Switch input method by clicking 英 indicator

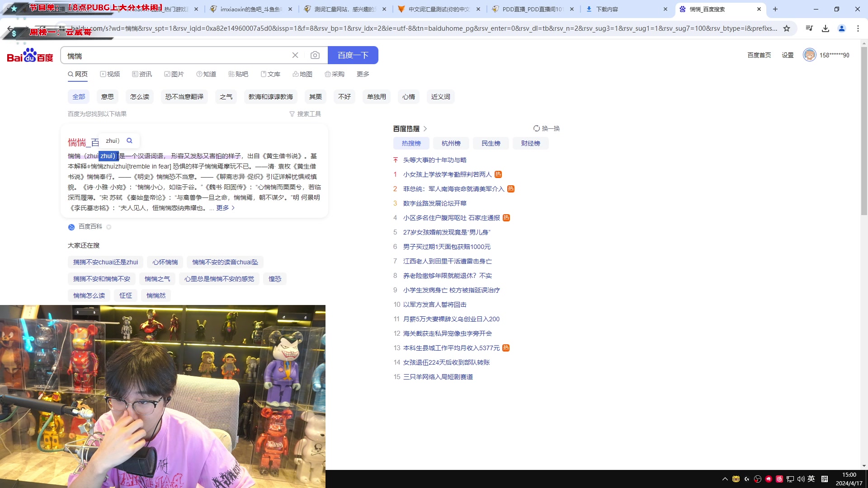point(811,479)
